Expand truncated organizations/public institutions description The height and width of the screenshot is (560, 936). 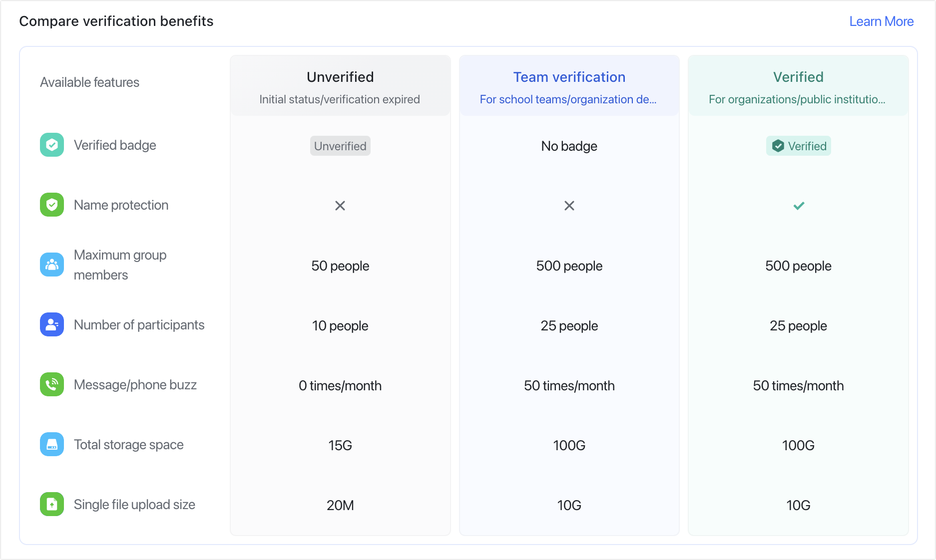(x=797, y=99)
